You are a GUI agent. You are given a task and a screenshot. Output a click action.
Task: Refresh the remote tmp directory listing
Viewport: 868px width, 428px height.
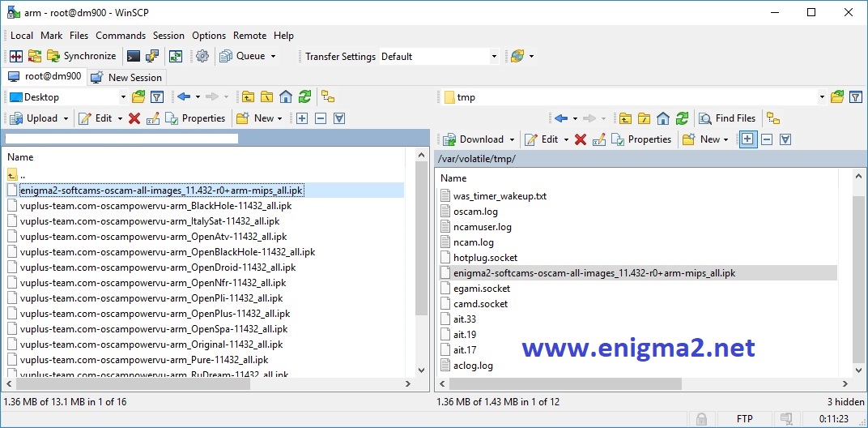[683, 118]
